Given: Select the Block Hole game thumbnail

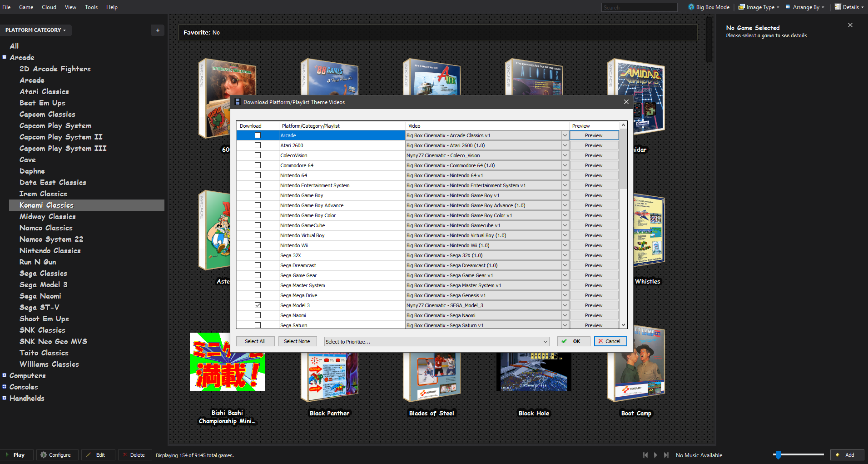Looking at the screenshot, I should point(534,372).
